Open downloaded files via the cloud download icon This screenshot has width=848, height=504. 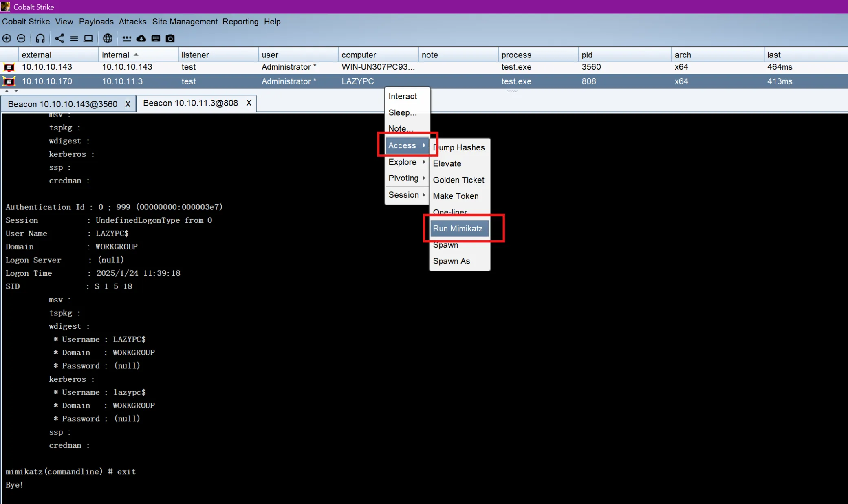pos(141,38)
